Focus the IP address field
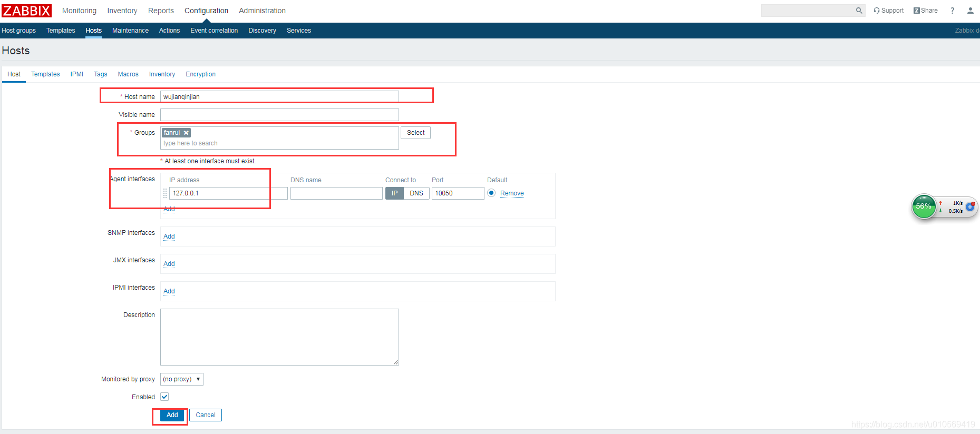This screenshot has height=434, width=980. [x=228, y=193]
